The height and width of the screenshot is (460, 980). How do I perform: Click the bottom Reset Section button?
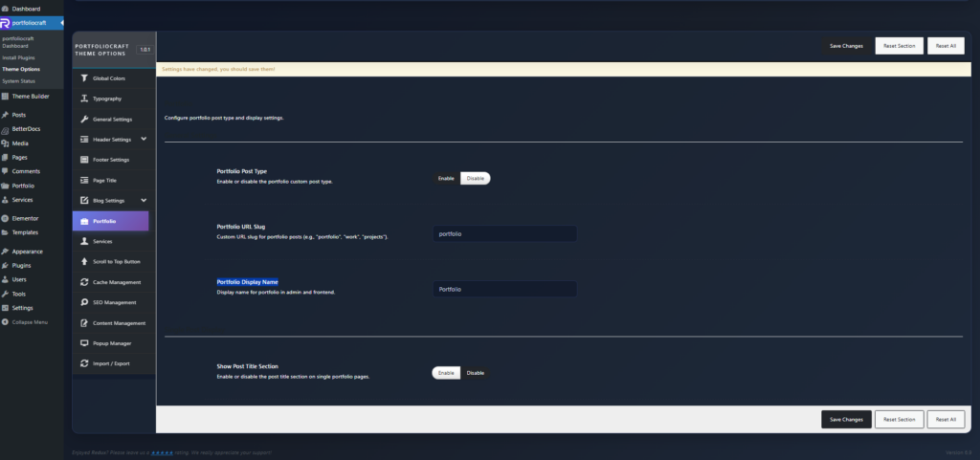tap(900, 419)
